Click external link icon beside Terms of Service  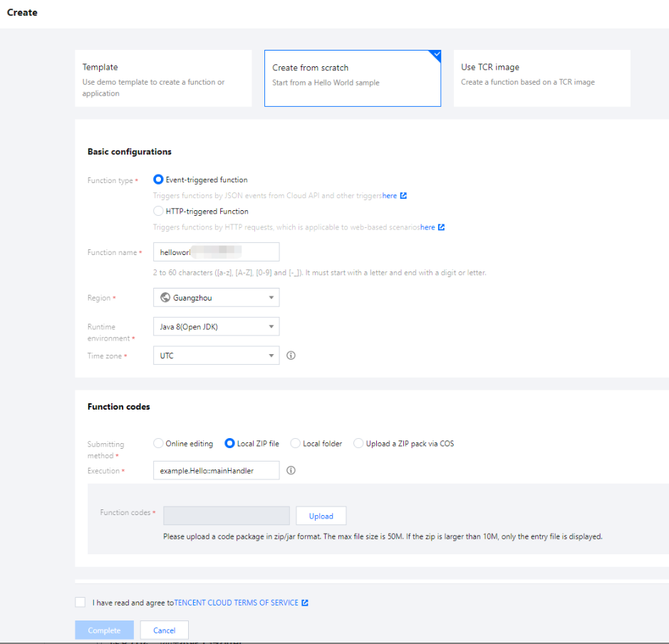(305, 603)
